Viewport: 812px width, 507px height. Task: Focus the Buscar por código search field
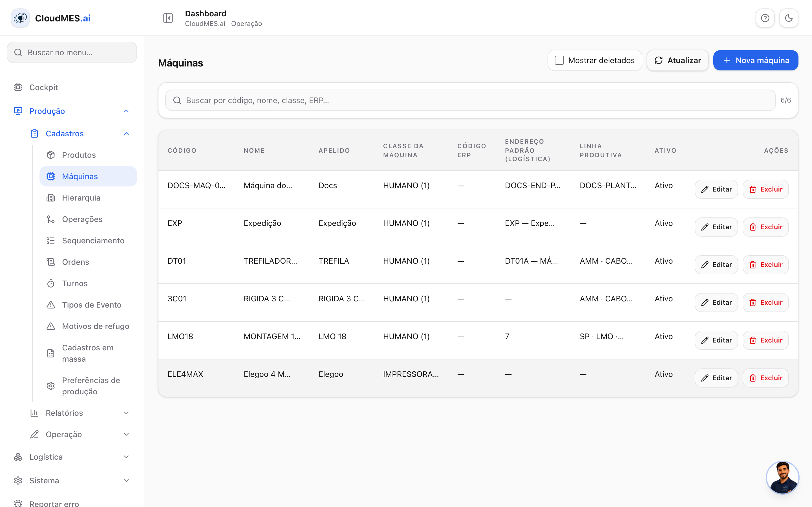[x=470, y=100]
